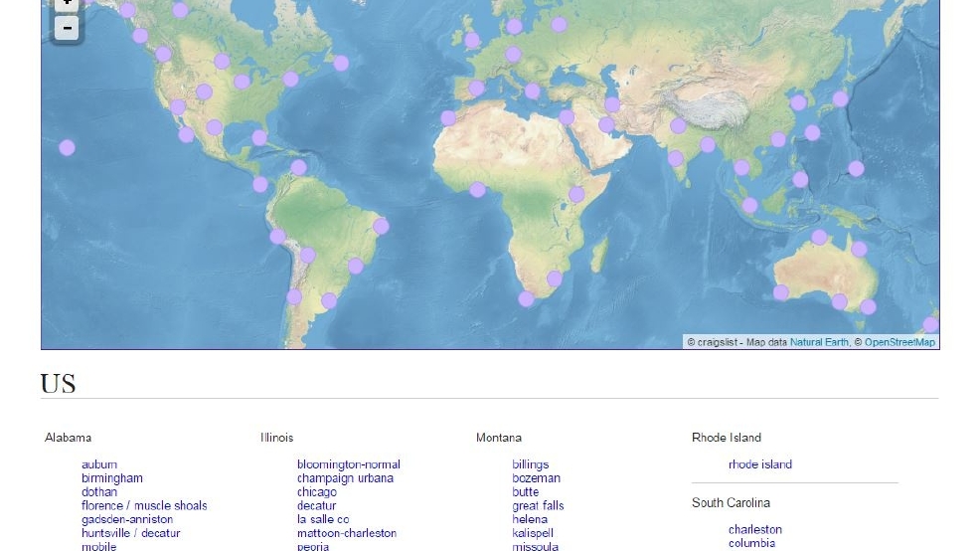Viewport: 980px width, 551px height.
Task: Click the Guam marker in the western Pacific
Action: [856, 168]
